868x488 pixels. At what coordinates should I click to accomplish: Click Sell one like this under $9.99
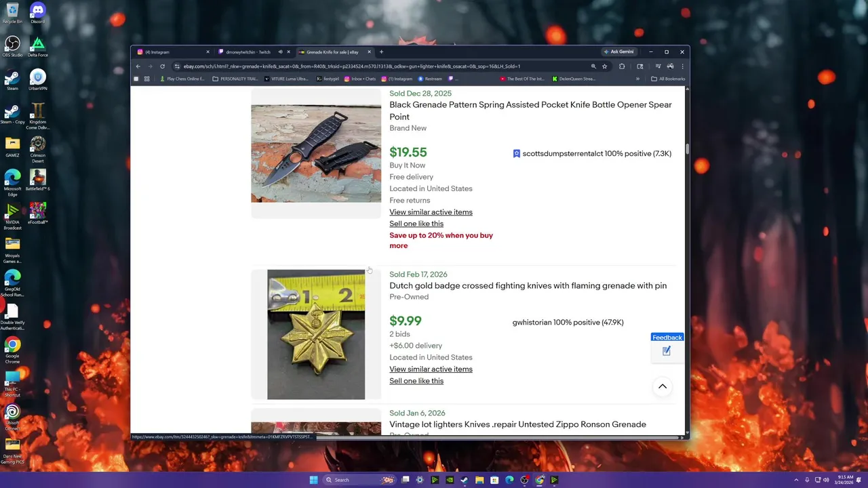tap(416, 381)
